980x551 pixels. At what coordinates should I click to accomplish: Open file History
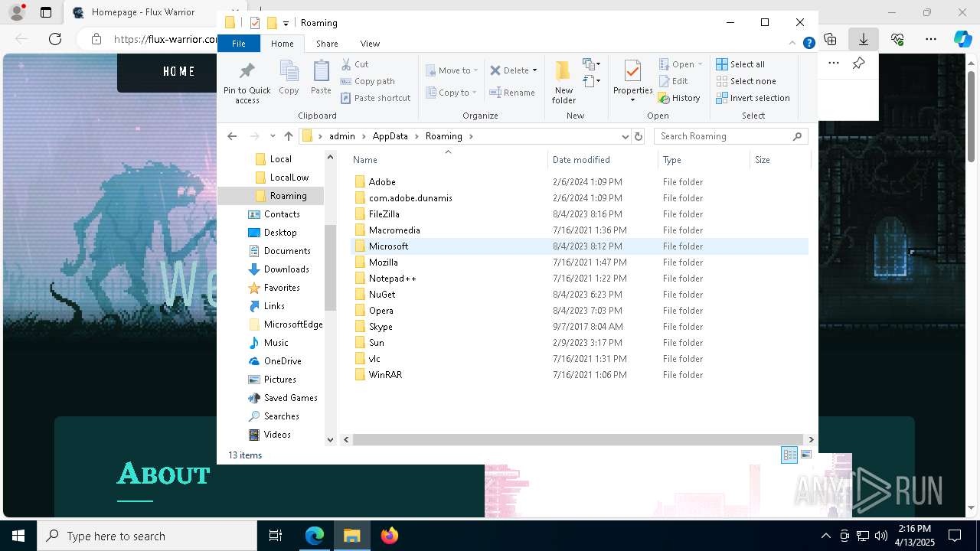[679, 98]
